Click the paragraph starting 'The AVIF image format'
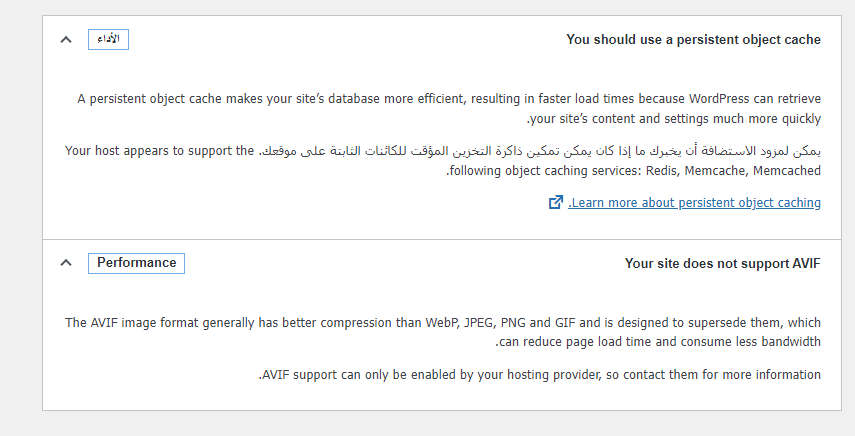The height and width of the screenshot is (436, 855). (442, 323)
